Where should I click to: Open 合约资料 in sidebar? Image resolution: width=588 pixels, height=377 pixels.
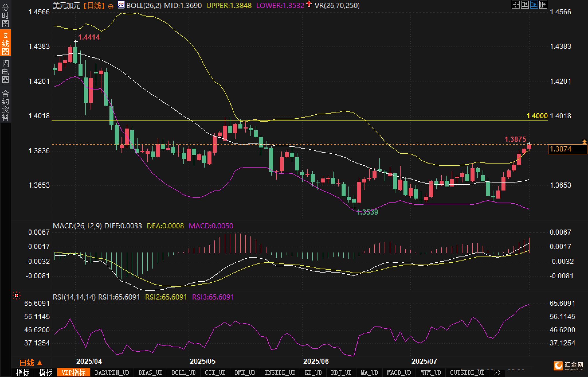coord(5,105)
